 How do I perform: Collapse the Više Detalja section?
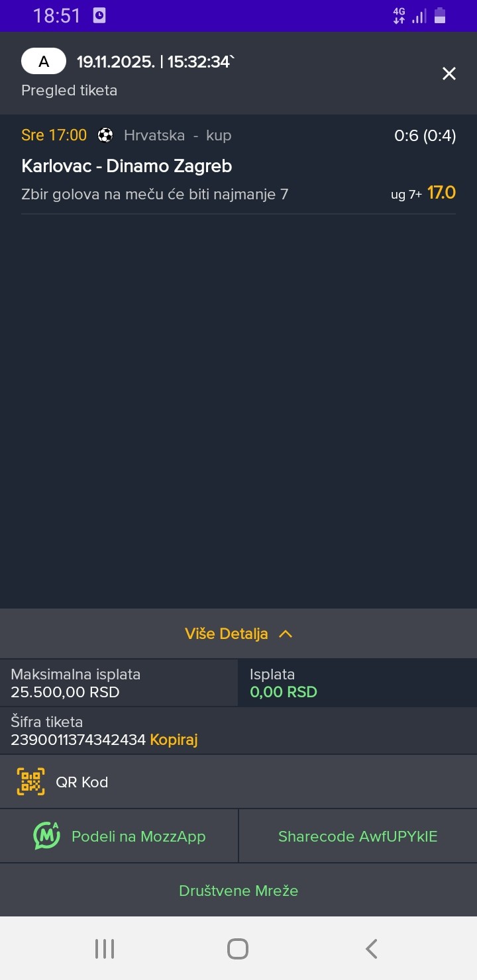(x=227, y=634)
